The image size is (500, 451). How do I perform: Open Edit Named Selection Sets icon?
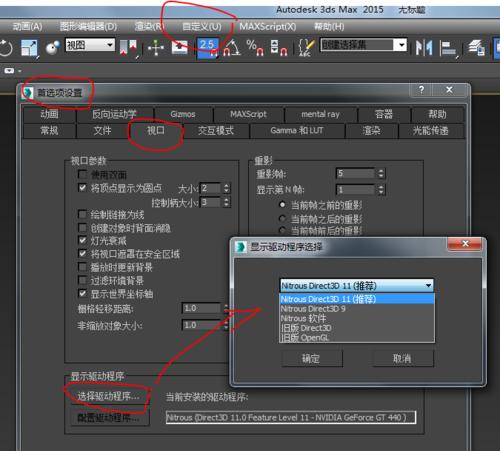pyautogui.click(x=306, y=48)
